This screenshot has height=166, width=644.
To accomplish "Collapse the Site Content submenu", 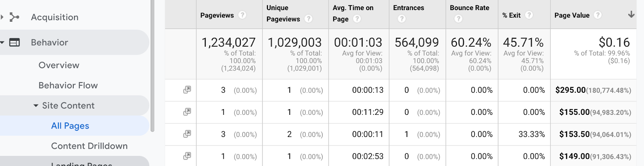I will 36,106.
